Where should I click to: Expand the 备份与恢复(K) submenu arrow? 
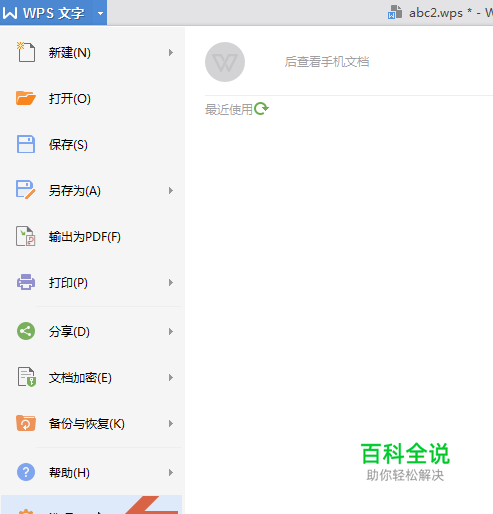171,424
